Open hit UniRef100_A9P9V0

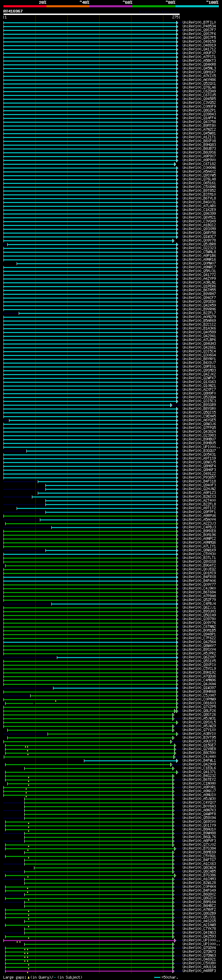(199, 160)
